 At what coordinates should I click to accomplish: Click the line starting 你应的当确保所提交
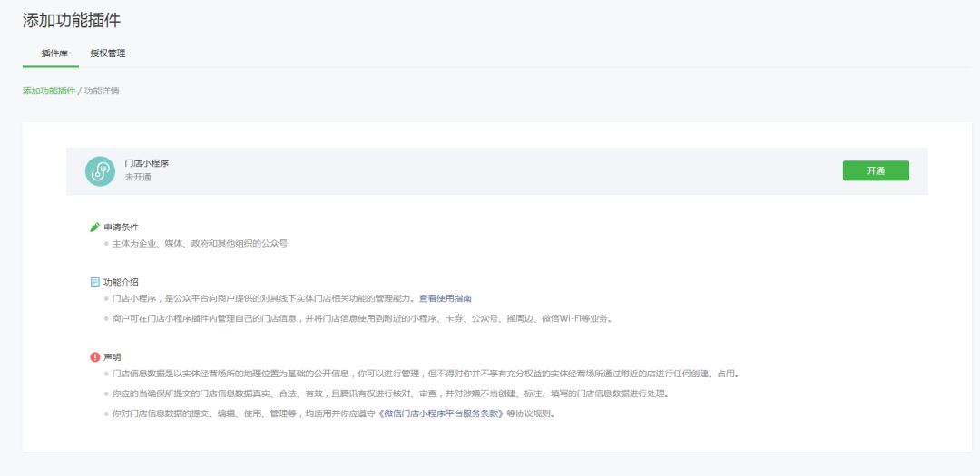coord(390,393)
